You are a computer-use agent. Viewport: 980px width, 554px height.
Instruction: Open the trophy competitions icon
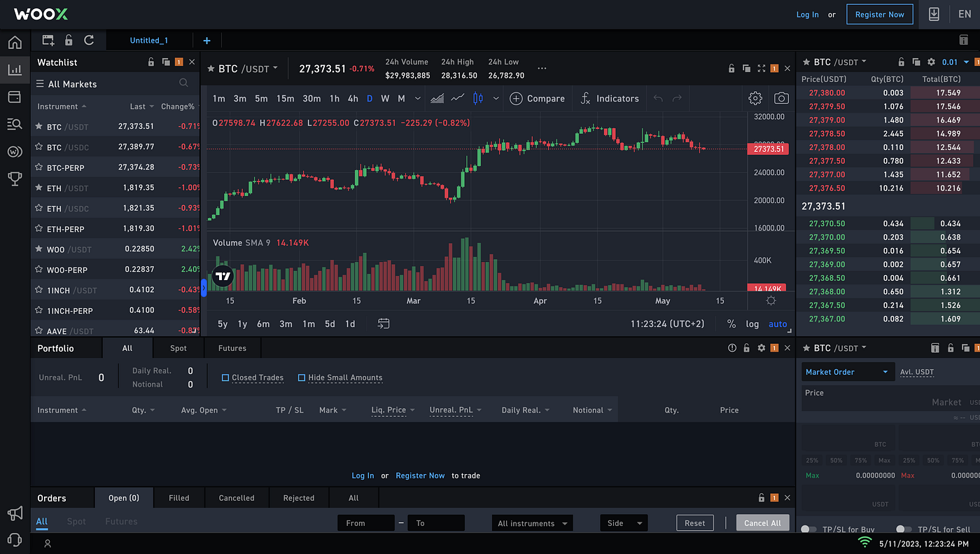[x=15, y=179]
